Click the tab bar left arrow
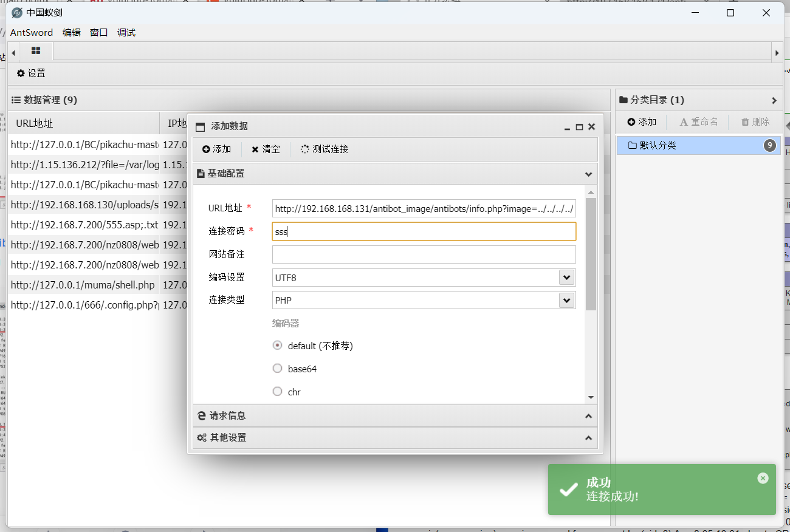 point(13,53)
